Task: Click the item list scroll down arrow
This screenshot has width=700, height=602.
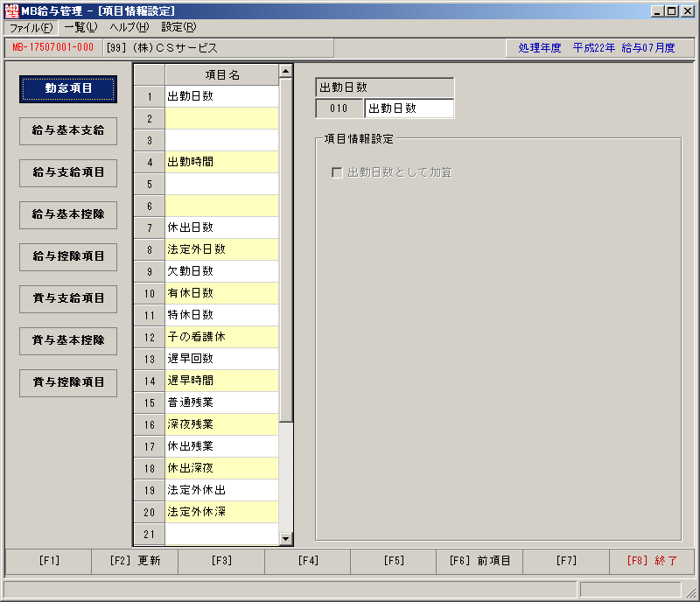Action: (x=286, y=539)
